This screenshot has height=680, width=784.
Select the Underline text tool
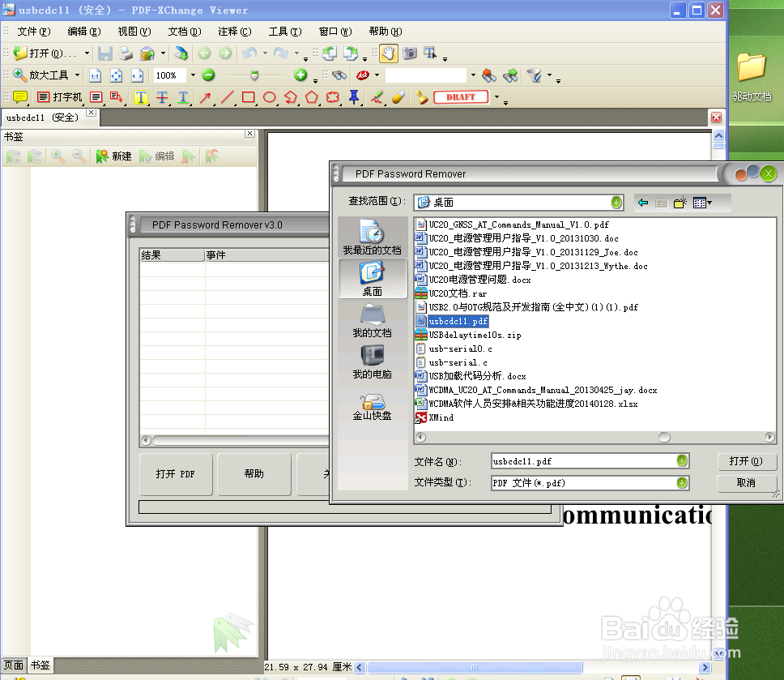183,97
